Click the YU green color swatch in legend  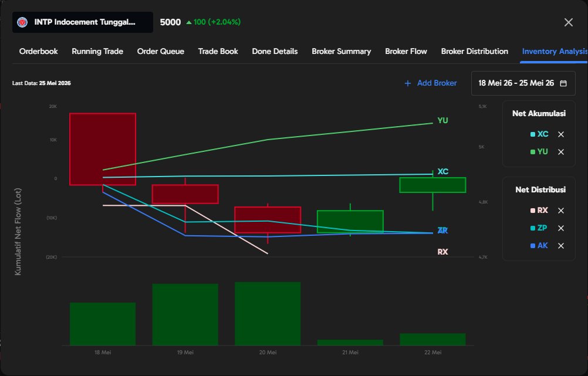tap(532, 152)
